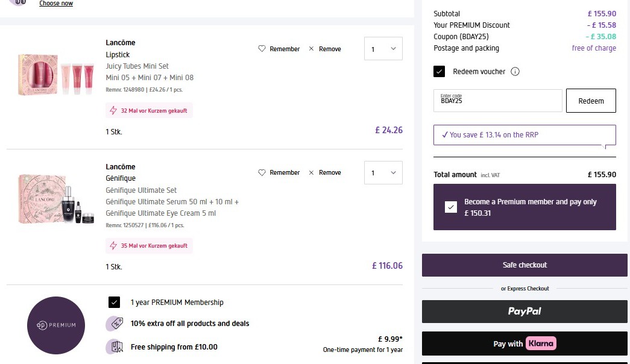This screenshot has height=364, width=630.
Task: Click info icon beside Redeem voucher
Action: tap(515, 72)
